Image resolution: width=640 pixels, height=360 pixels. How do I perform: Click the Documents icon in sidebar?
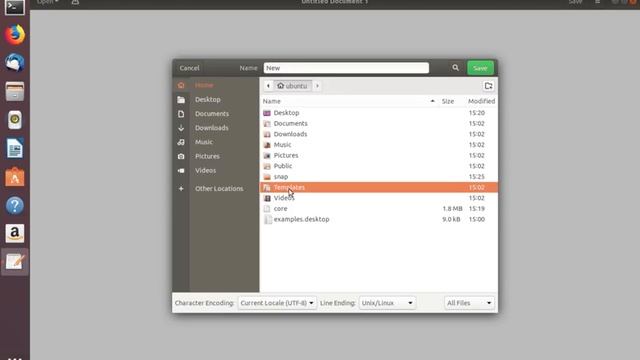point(181,114)
